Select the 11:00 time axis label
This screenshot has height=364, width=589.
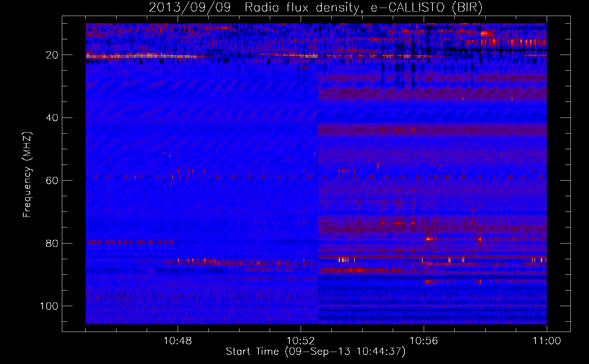click(x=547, y=341)
